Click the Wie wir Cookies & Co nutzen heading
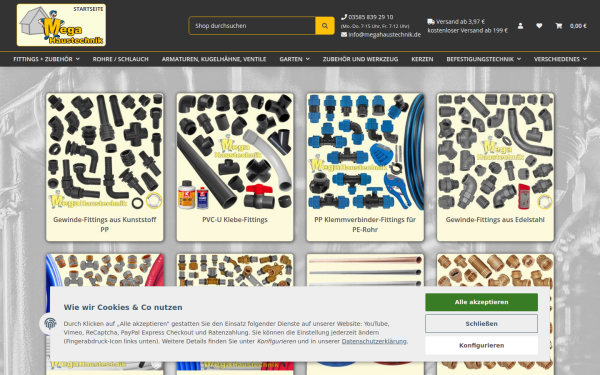 point(123,307)
